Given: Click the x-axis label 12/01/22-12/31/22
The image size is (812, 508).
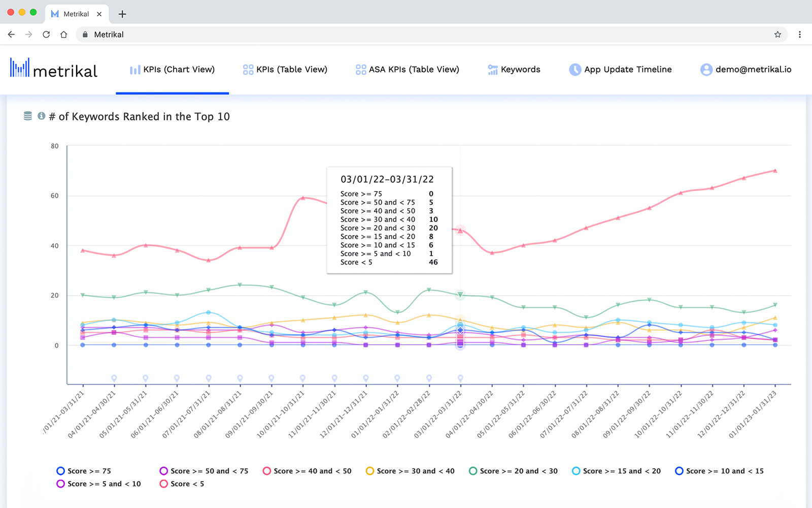Looking at the screenshot, I should coord(722,415).
